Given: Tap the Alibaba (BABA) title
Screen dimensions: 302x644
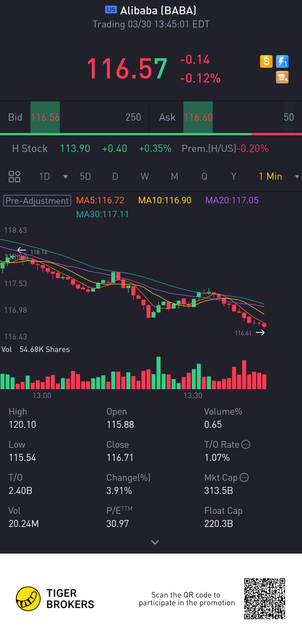Looking at the screenshot, I should 158,10.
